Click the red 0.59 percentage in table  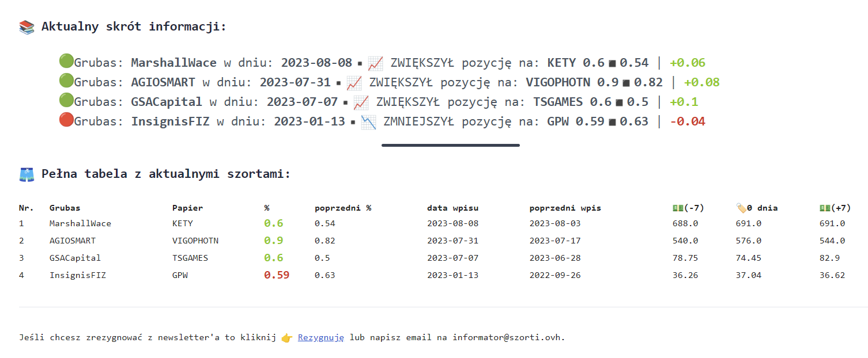coord(277,275)
